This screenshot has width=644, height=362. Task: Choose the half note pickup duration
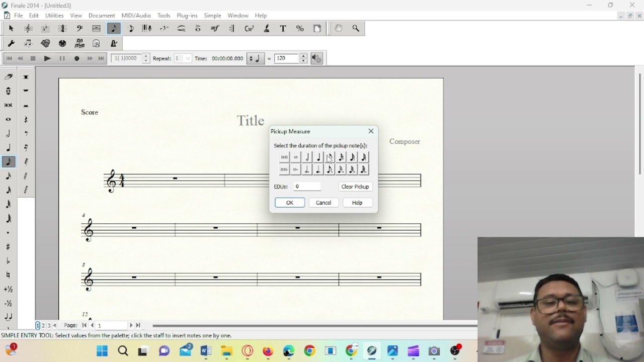[307, 157]
